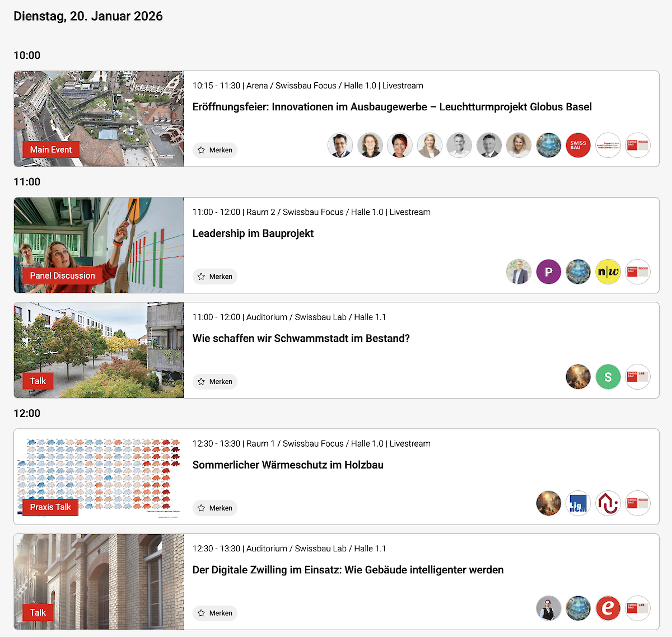Viewport: 672px width, 637px height.
Task: Open the red e logo in Digitale Zwilling event
Action: 608,608
